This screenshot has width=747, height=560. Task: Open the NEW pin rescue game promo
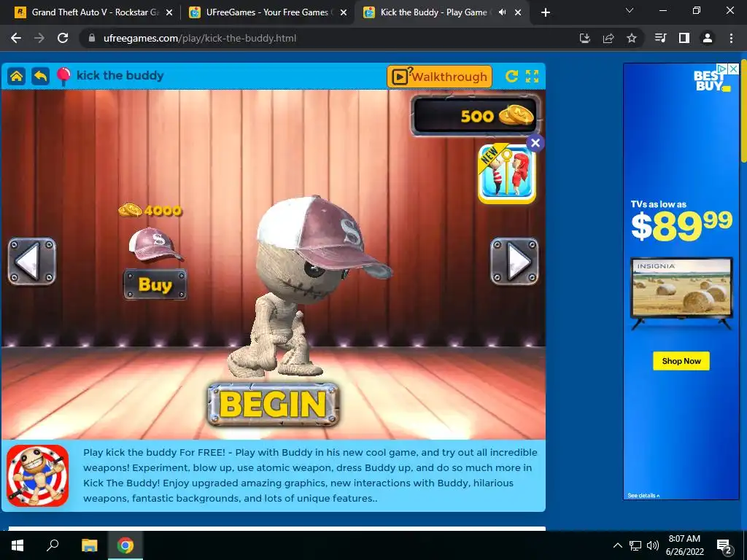pos(506,174)
